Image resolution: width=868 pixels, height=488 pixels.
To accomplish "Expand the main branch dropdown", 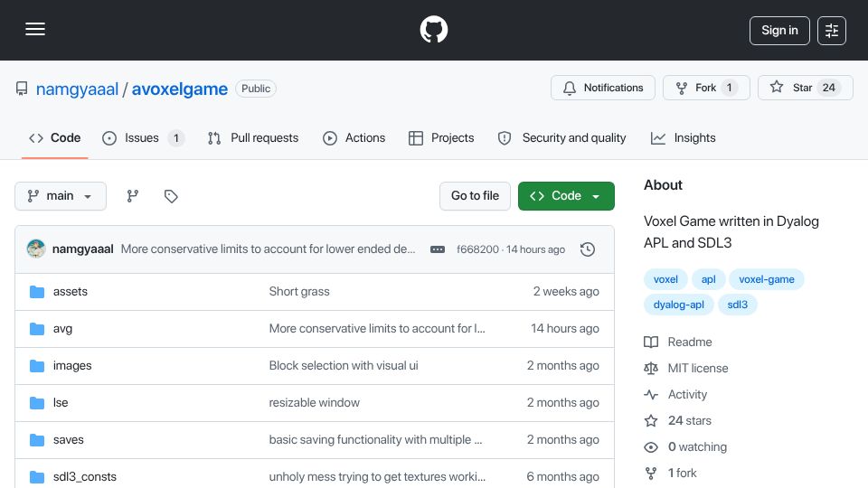I will [x=61, y=196].
